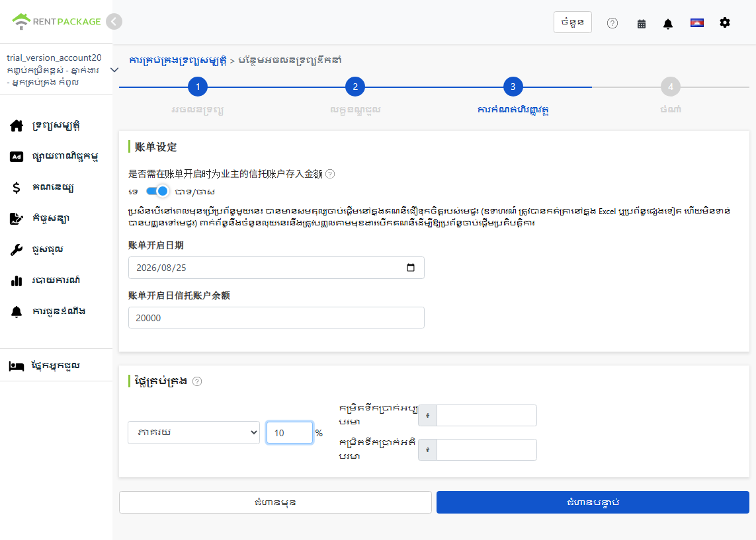This screenshot has height=540, width=756.
Task: Open ទ្រព្យសម្បត្តិ sidebar menu
Action: (56, 126)
